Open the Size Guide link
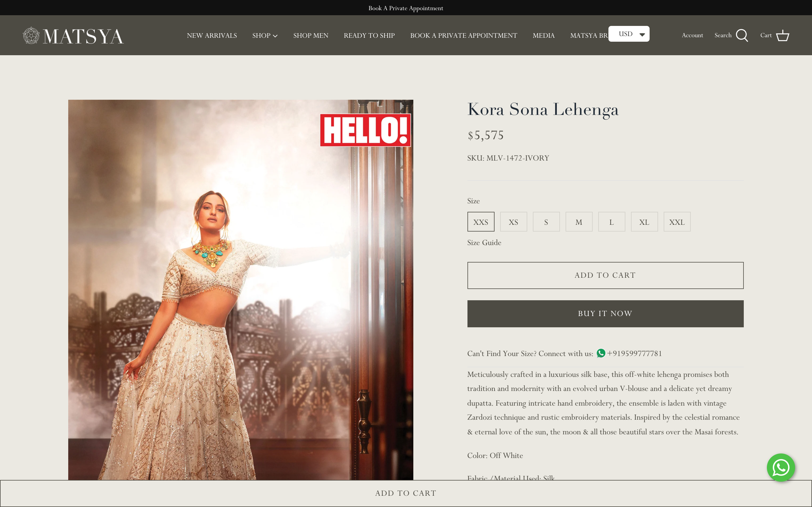This screenshot has height=507, width=812. (x=484, y=243)
